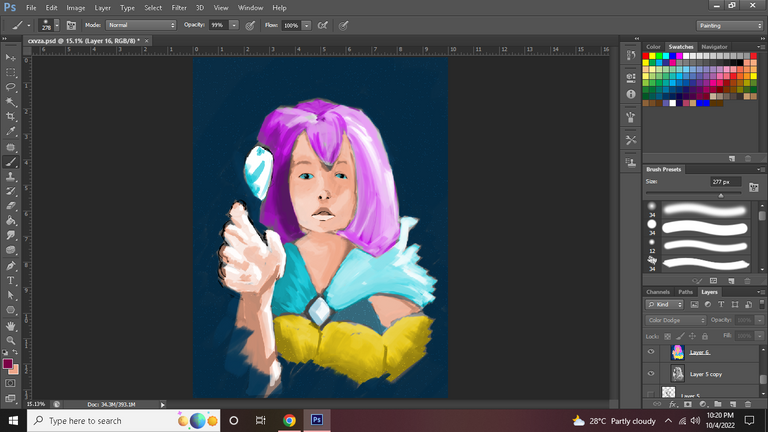Create a new layer group
Image resolution: width=768 pixels, height=432 pixels.
718,404
